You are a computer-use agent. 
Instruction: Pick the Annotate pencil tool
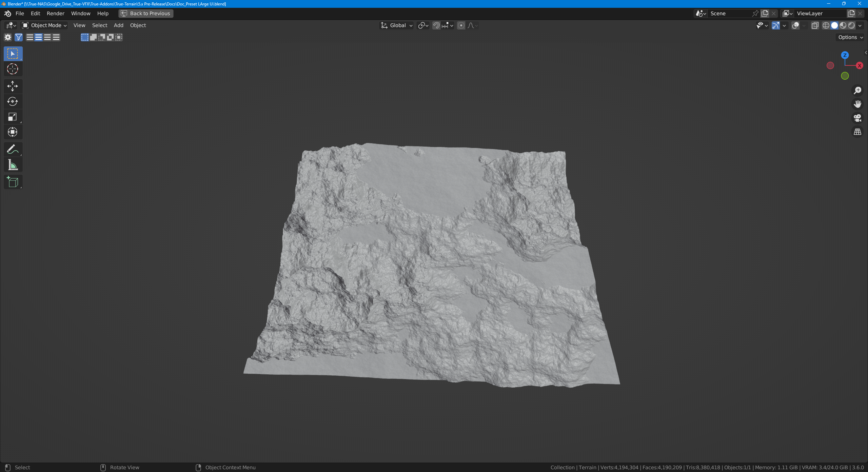pyautogui.click(x=13, y=149)
